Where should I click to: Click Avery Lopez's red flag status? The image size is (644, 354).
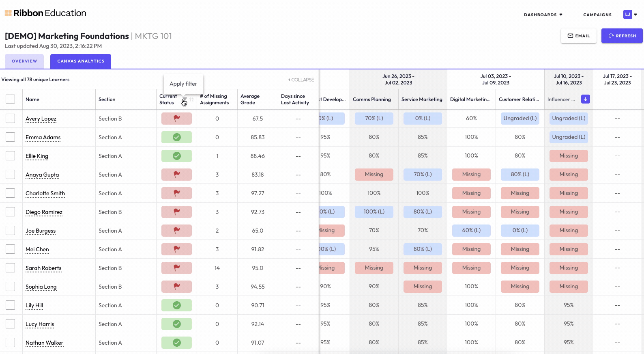[176, 119]
